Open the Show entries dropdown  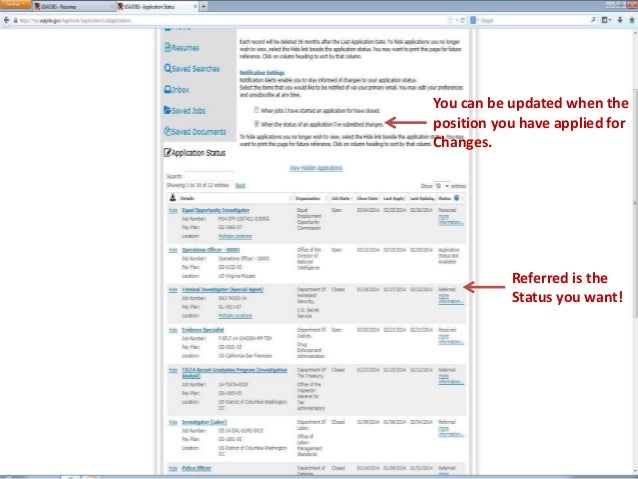click(x=442, y=186)
